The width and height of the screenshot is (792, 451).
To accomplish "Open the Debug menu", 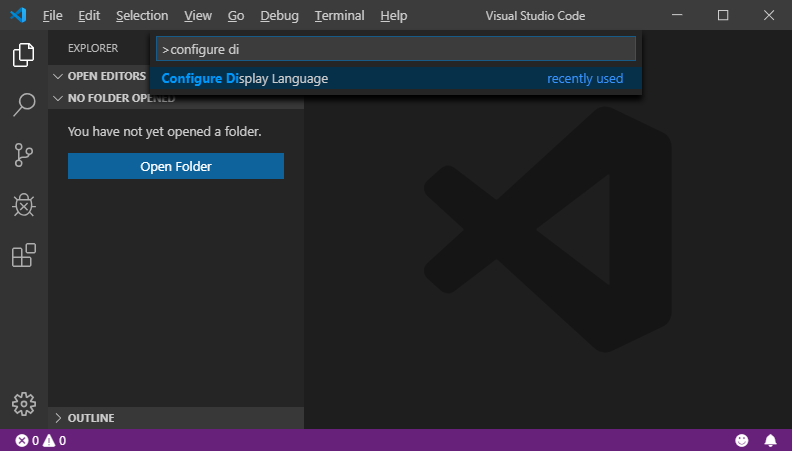I will [279, 16].
